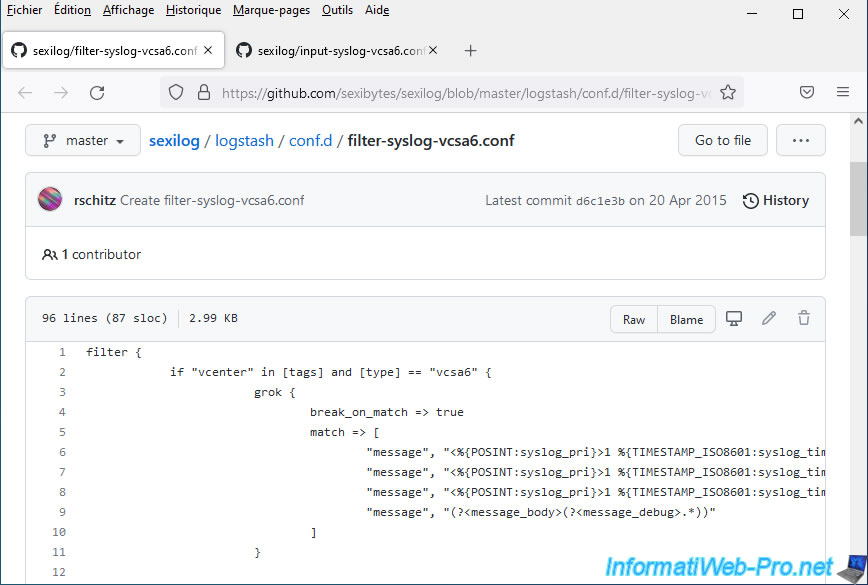Viewport: 868px width, 585px height.
Task: Navigate to the logstash folder breadcrumb
Action: pyautogui.click(x=244, y=141)
